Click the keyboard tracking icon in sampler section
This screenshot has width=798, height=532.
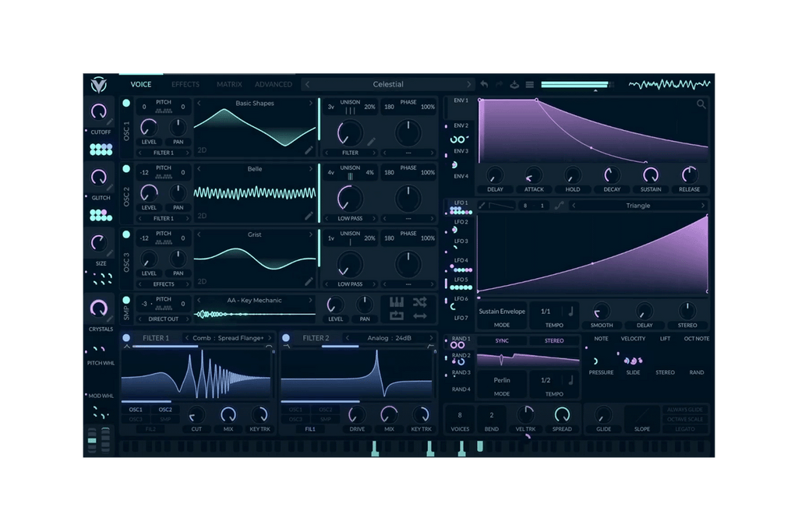coord(396,303)
